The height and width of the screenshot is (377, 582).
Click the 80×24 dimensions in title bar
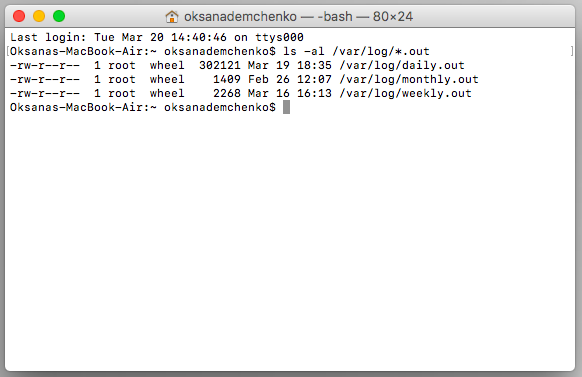[x=393, y=17]
